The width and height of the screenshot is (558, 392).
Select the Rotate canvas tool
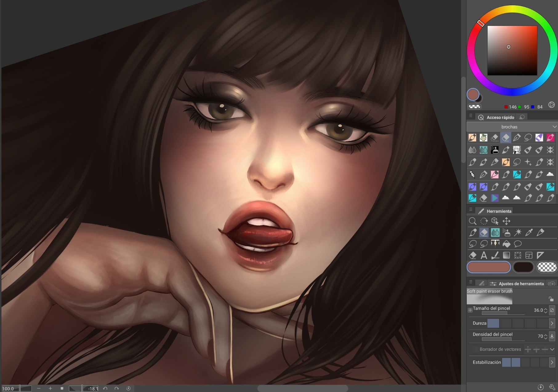(484, 221)
